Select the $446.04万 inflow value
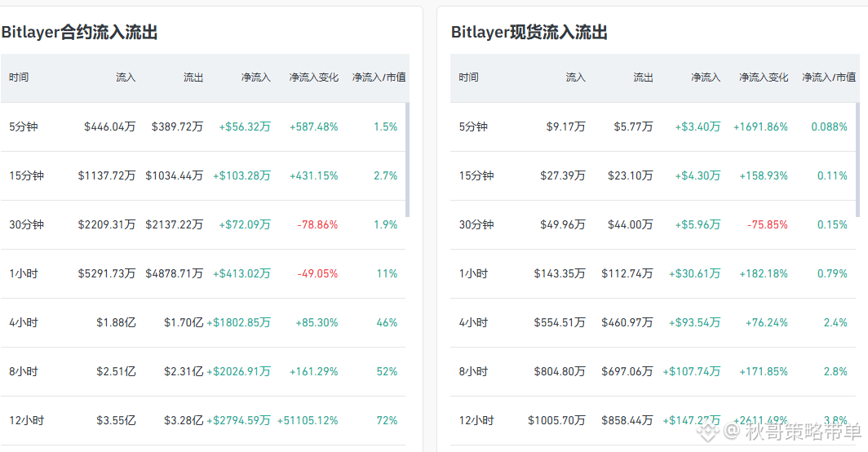The height and width of the screenshot is (452, 868). pyautogui.click(x=109, y=126)
